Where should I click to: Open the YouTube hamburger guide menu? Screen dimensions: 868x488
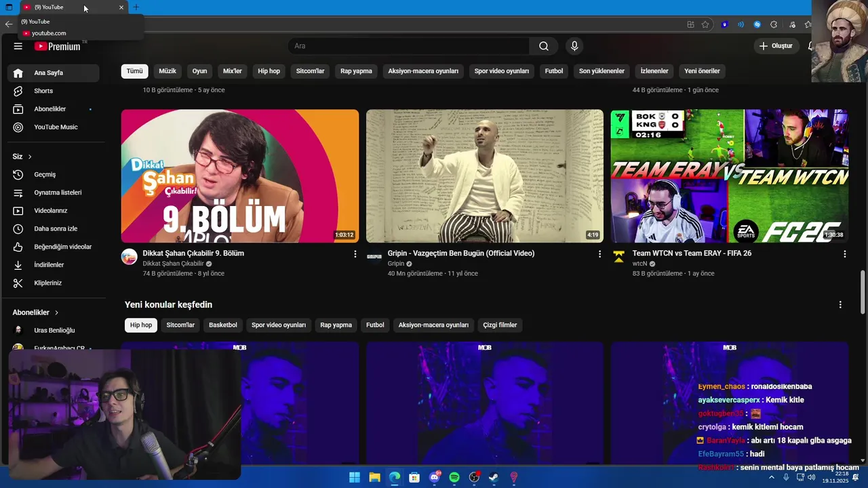point(18,46)
